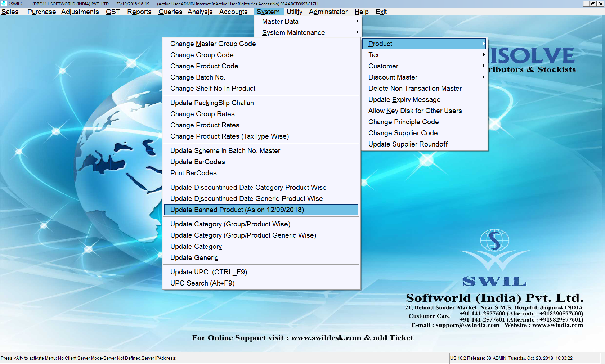Viewport: 605px width, 364px height.
Task: Click the SWIL app icon in title bar
Action: click(4, 4)
